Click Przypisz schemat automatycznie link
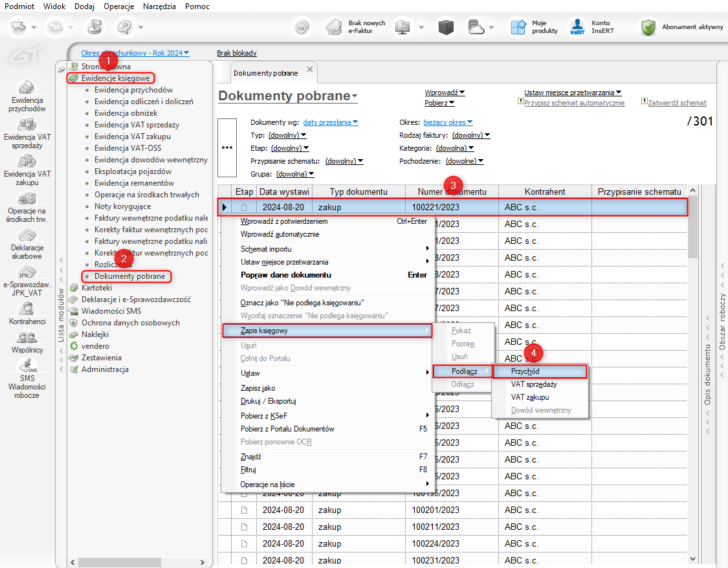The image size is (728, 568). (574, 103)
